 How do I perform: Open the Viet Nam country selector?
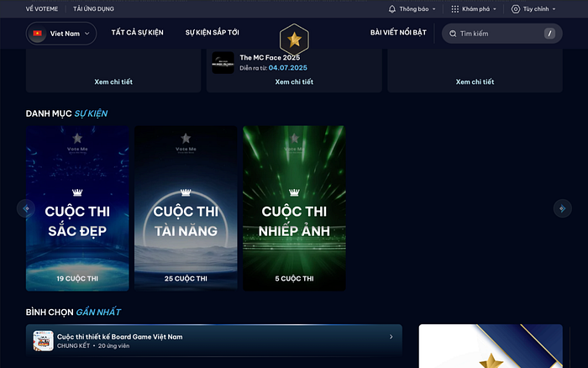coord(61,34)
